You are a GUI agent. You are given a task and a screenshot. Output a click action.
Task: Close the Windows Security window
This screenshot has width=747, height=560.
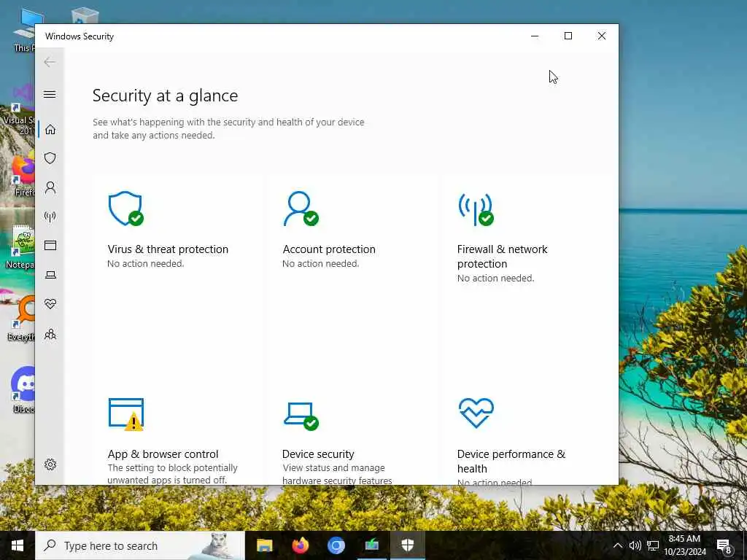[x=602, y=36]
